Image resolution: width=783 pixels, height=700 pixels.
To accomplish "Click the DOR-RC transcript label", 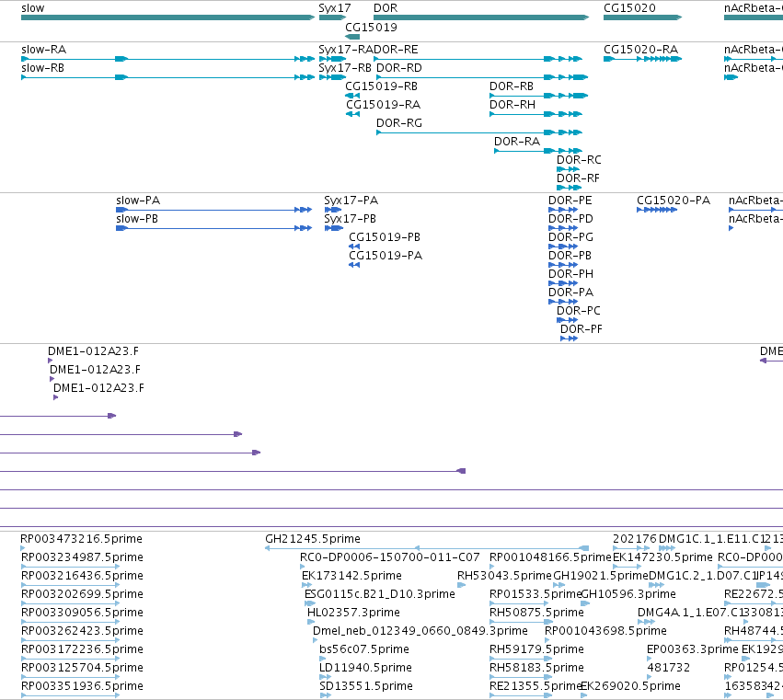I will [x=579, y=160].
